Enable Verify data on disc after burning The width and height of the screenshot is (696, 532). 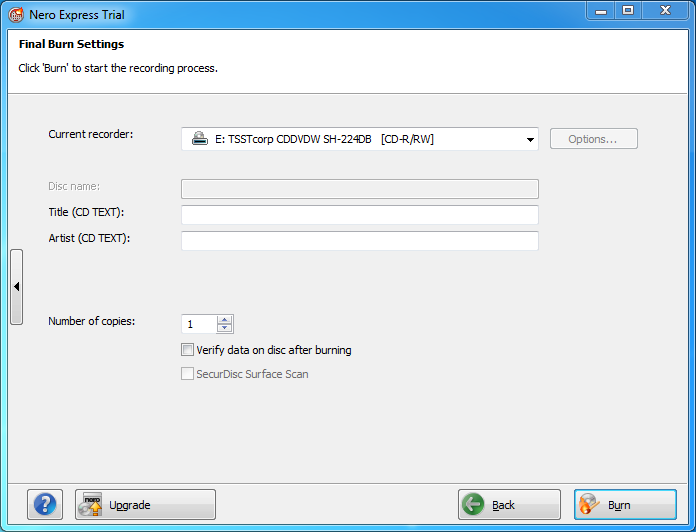coord(187,350)
